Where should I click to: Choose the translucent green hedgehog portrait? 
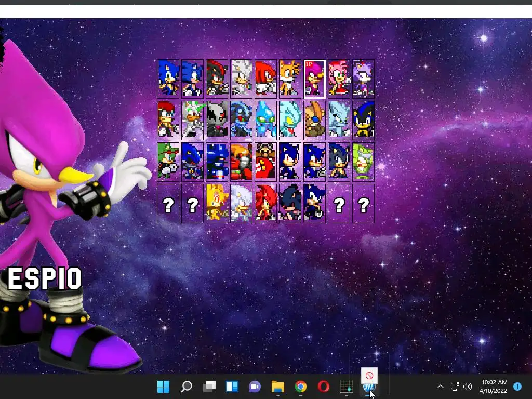pos(363,162)
